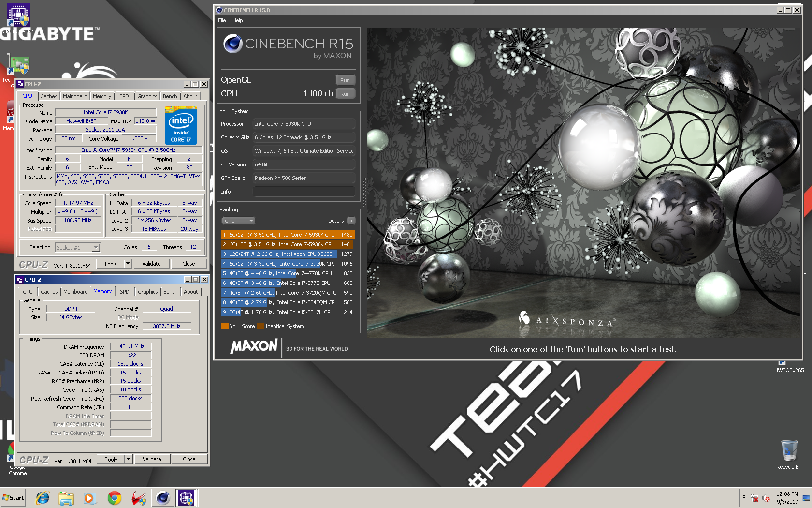Image resolution: width=812 pixels, height=508 pixels.
Task: Click the Cinebench title bar icon
Action: 219,10
